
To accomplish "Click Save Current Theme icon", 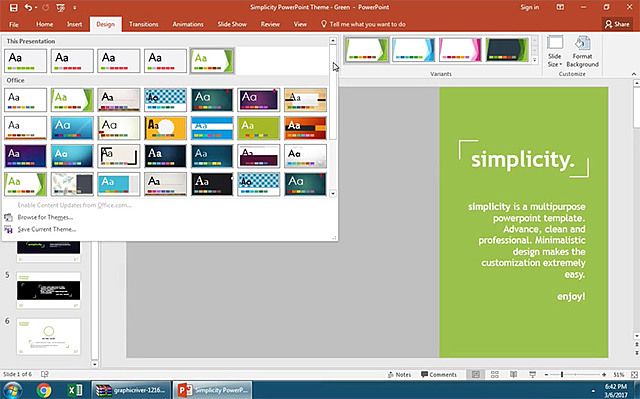I will point(8,229).
